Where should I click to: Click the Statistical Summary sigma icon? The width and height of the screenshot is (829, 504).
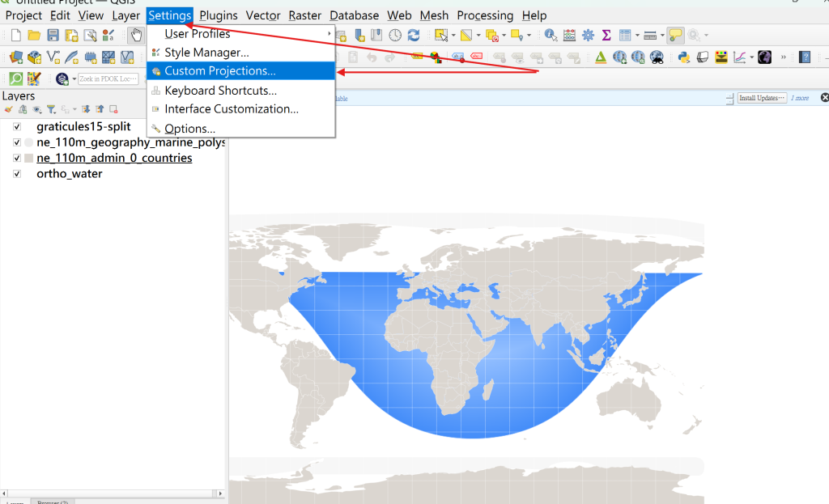pos(606,36)
